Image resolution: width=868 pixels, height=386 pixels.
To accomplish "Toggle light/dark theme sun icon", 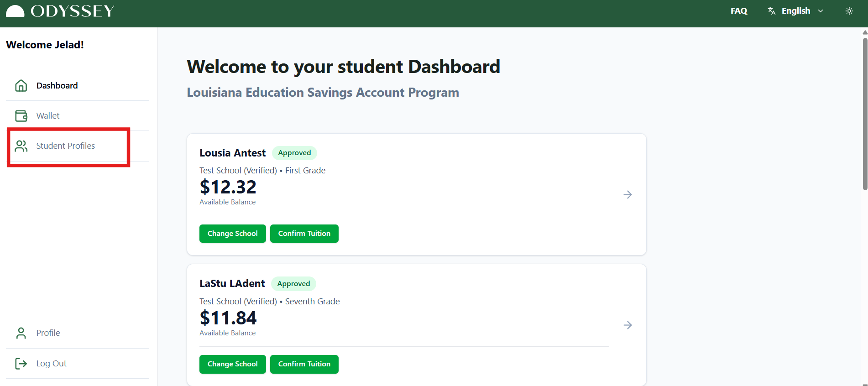I will click(849, 11).
